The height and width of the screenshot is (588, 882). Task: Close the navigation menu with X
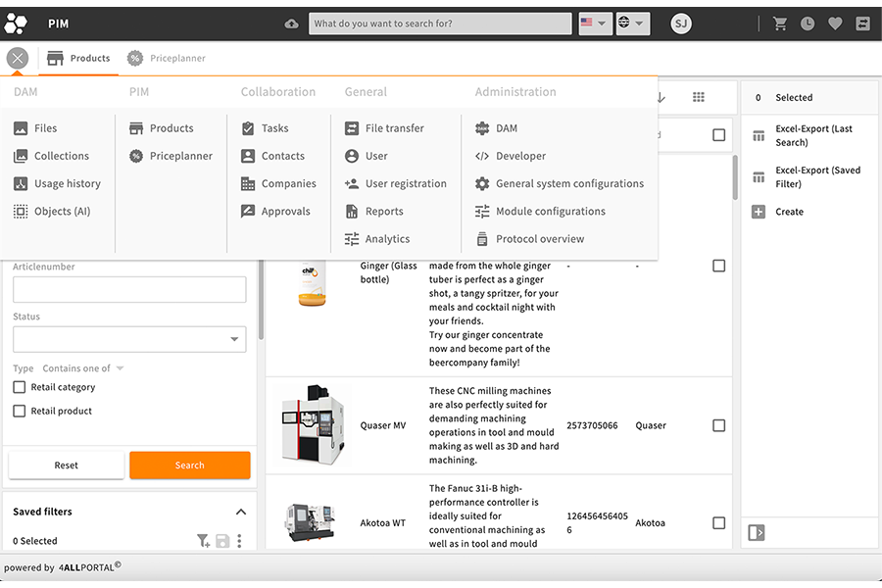click(18, 58)
